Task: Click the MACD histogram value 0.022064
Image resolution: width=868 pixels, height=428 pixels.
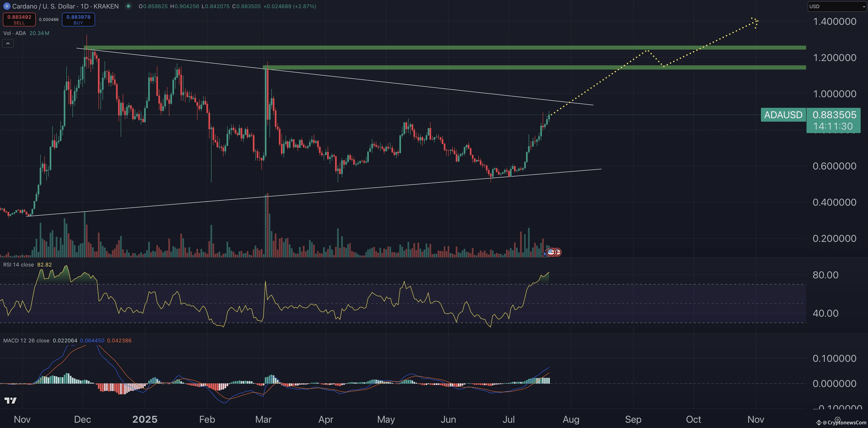Action: [65, 341]
